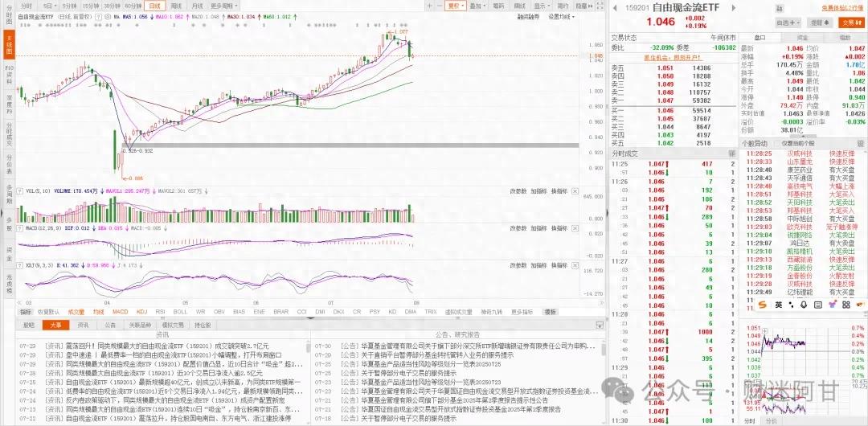Toggle the 神奇九转 indicator
The image size is (868, 426).
491,312
